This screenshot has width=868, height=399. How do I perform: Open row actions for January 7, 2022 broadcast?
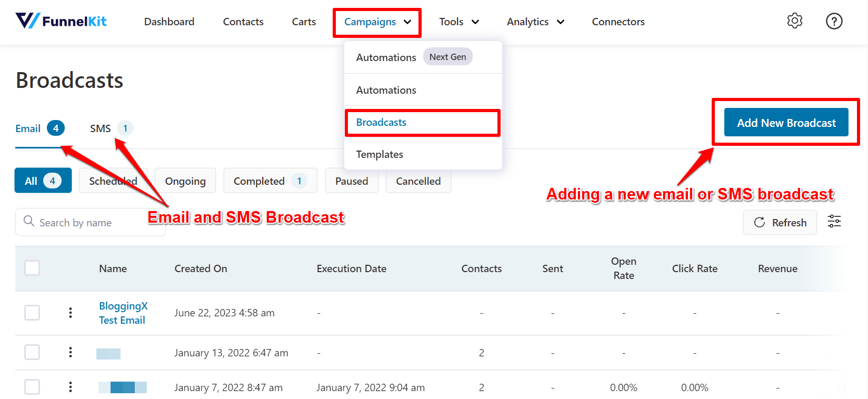point(71,387)
